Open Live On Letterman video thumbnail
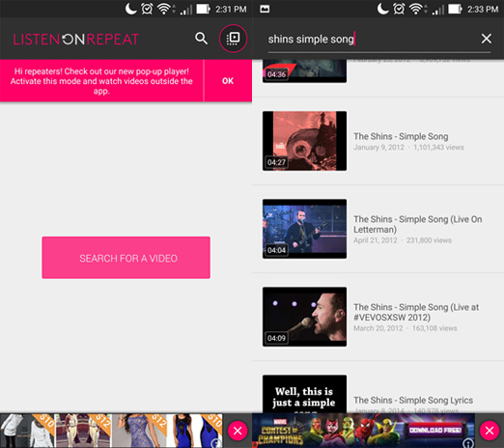 tap(304, 229)
